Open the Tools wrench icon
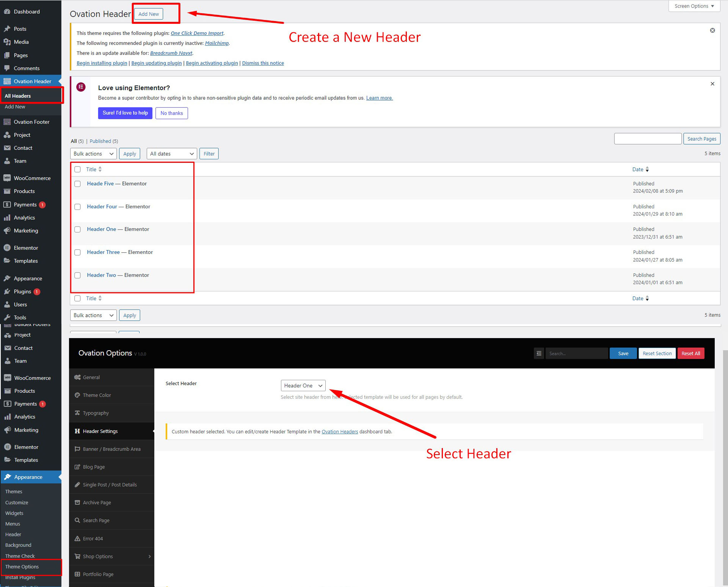 coord(7,317)
